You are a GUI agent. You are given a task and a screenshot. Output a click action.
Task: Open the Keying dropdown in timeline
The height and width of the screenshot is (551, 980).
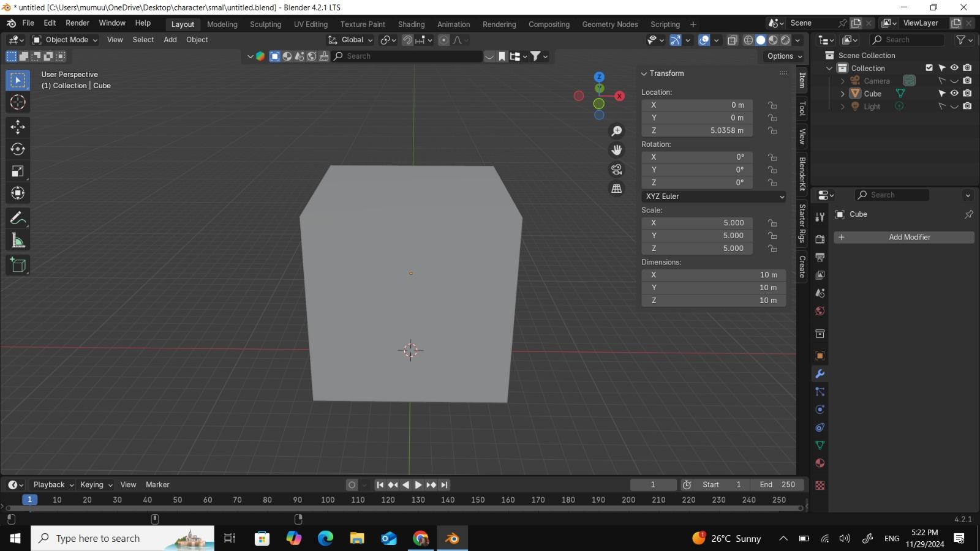(x=96, y=484)
